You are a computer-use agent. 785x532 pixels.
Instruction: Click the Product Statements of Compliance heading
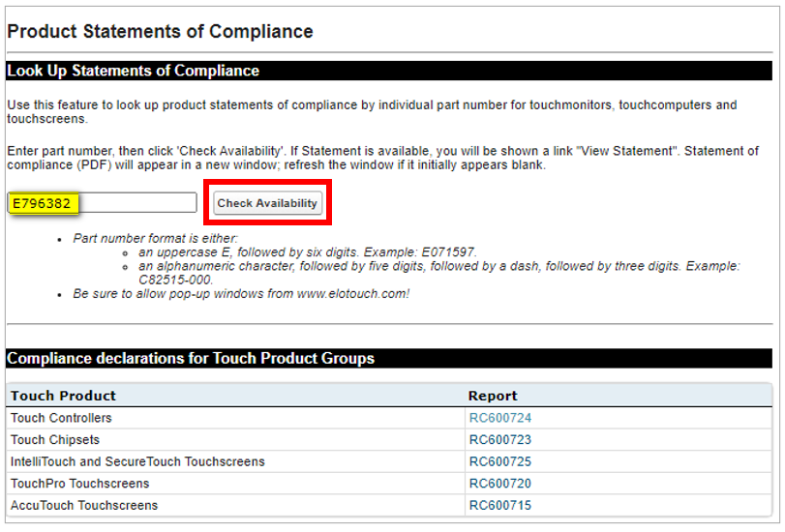click(x=160, y=31)
